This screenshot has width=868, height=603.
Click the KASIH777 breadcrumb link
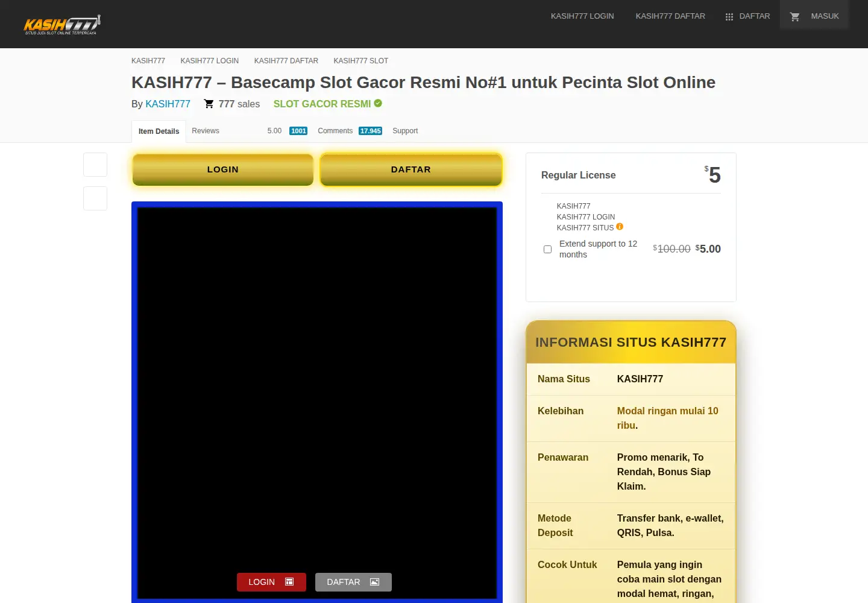(148, 61)
